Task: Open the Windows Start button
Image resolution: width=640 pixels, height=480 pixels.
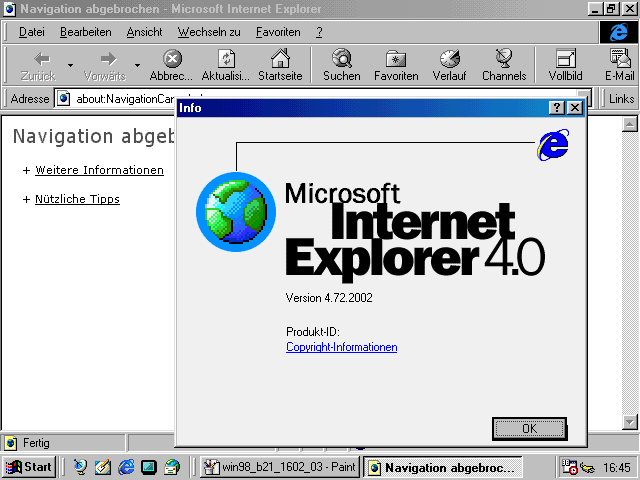Action: pyautogui.click(x=29, y=467)
